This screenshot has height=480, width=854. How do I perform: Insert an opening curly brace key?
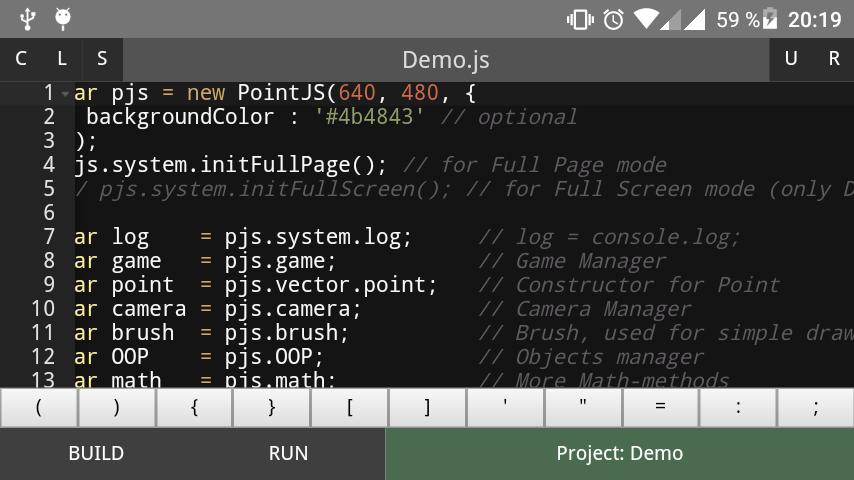click(194, 408)
